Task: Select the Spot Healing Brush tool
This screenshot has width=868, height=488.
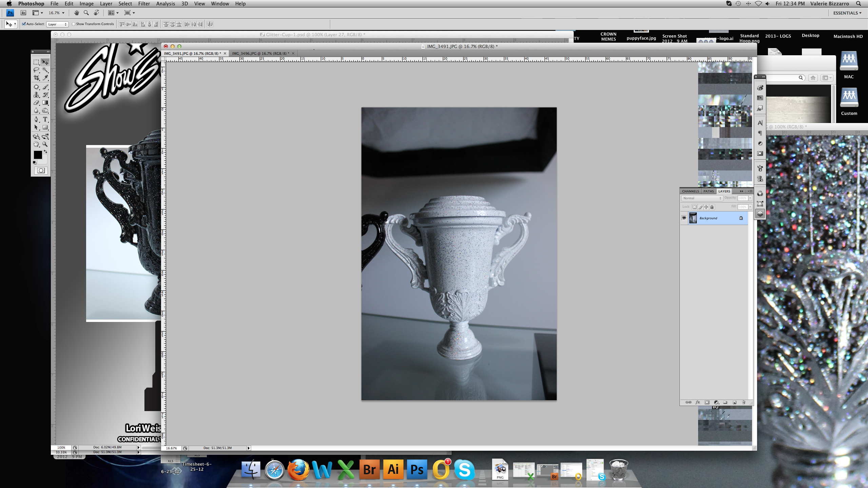Action: [36, 87]
